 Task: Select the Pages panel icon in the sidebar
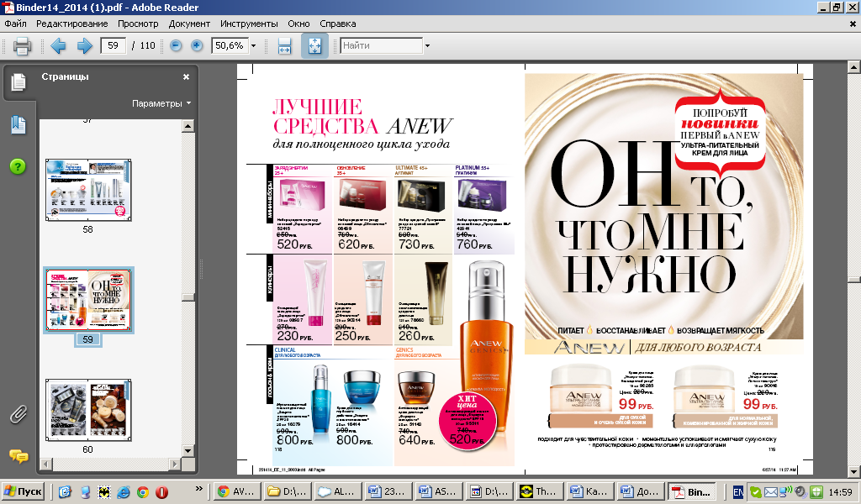pos(18,81)
